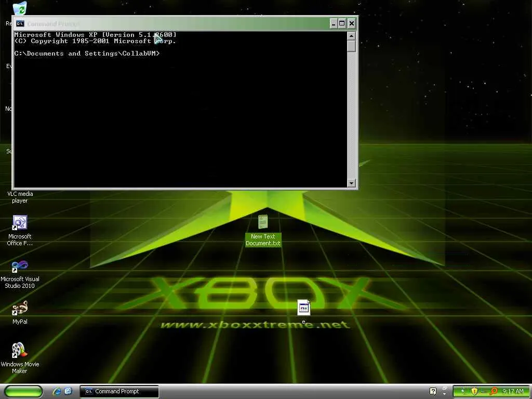This screenshot has height=399, width=532.
Task: Select the MyPal browser desktop shortcut
Action: point(20,312)
